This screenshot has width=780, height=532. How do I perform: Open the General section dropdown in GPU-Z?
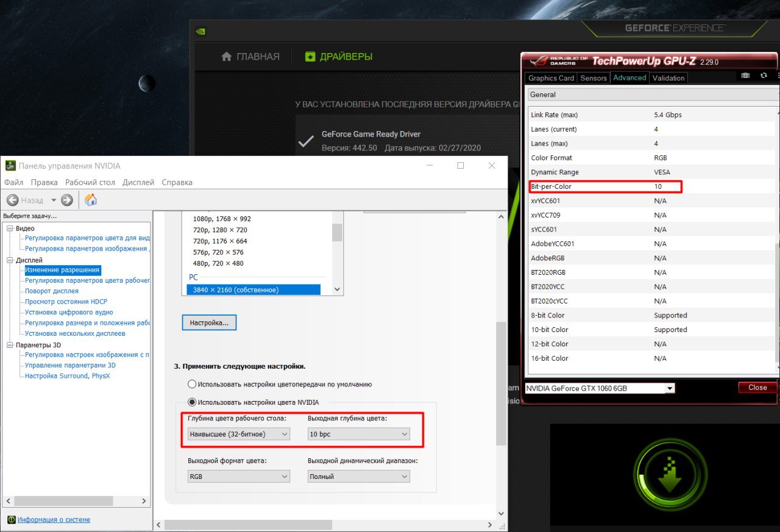[654, 94]
